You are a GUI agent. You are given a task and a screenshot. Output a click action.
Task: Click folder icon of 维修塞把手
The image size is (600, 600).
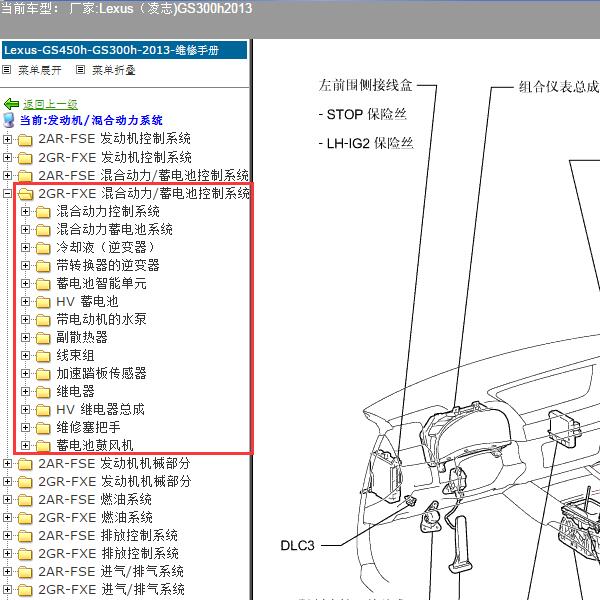[43, 428]
